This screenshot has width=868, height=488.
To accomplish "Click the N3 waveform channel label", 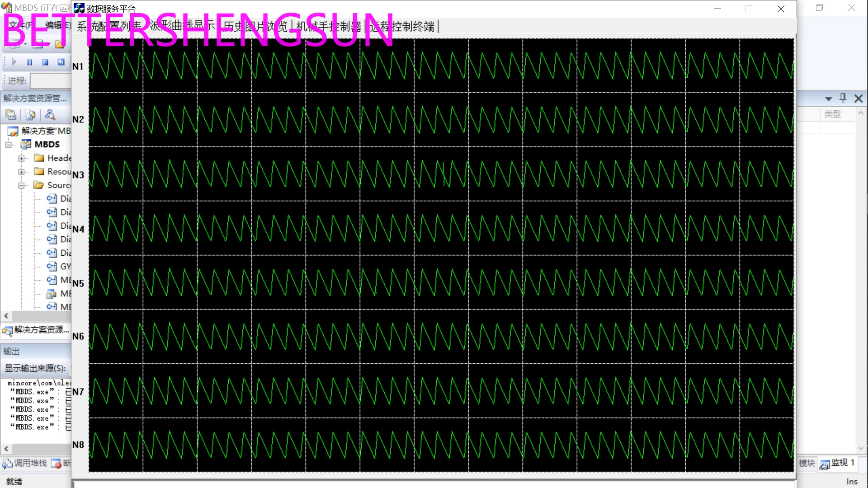I will coord(78,175).
